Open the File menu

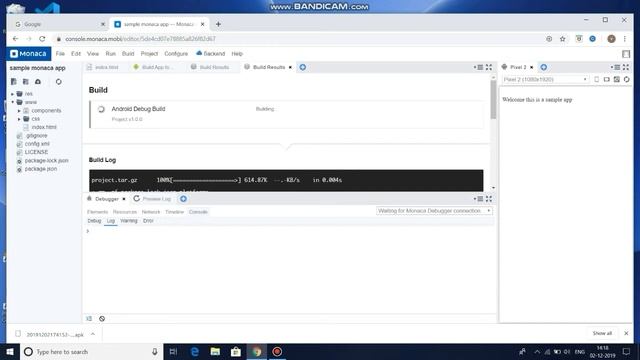point(60,54)
